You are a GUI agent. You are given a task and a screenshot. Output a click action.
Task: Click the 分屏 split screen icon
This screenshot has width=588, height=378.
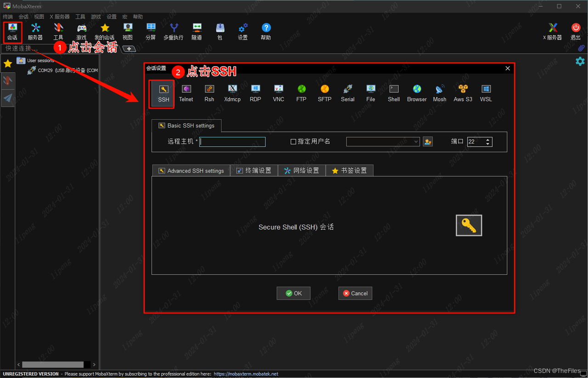151,32
